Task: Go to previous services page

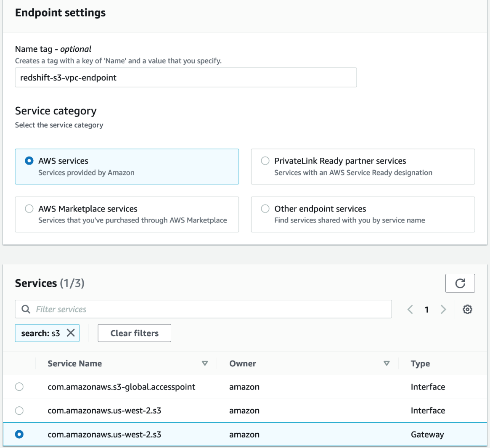Action: pyautogui.click(x=410, y=310)
